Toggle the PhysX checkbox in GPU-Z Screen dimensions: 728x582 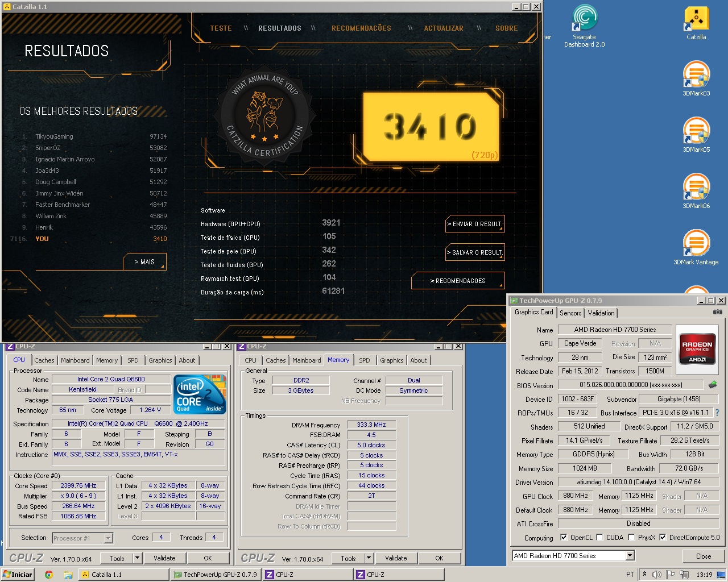[x=631, y=537]
